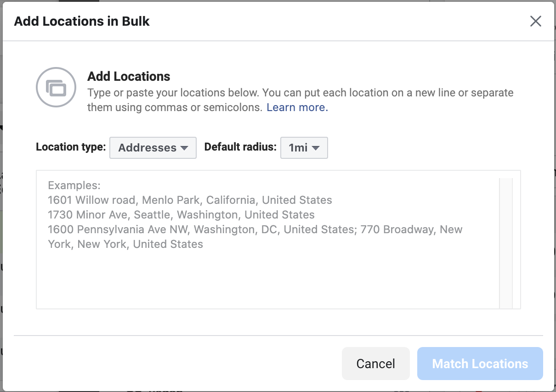Click the 1600 Pennsylvania Ave example line
Image resolution: width=556 pixels, height=392 pixels.
(x=255, y=237)
